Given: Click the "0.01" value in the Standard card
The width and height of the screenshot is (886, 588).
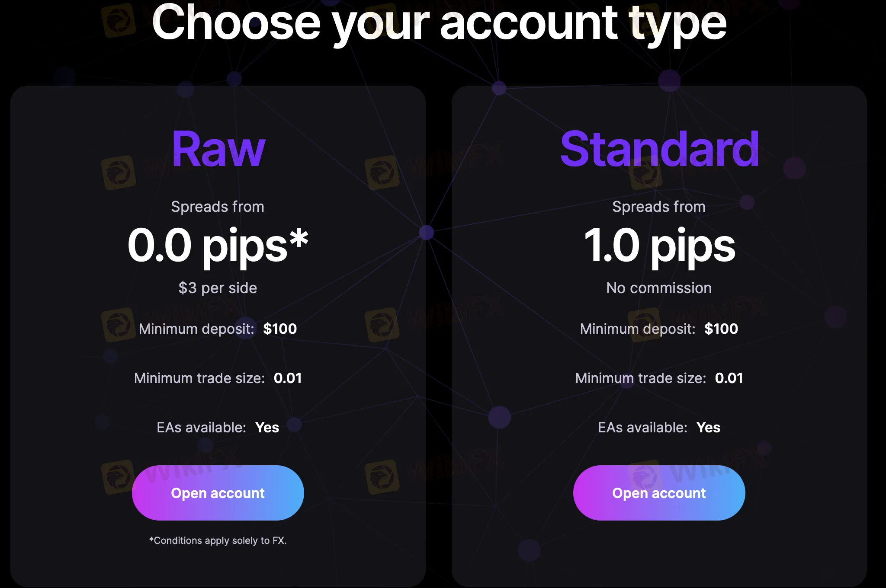Looking at the screenshot, I should point(729,378).
